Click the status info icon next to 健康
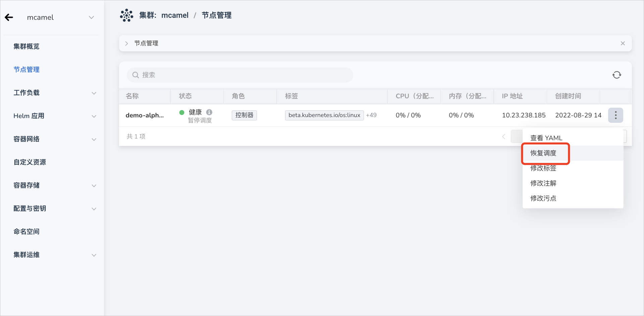This screenshot has width=644, height=316. click(209, 112)
